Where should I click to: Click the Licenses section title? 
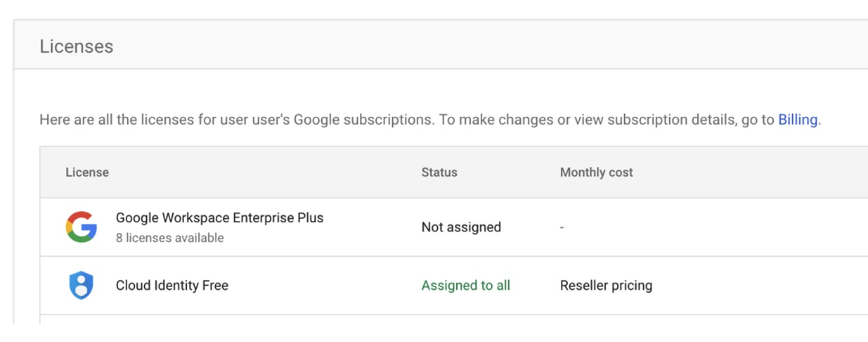tap(77, 46)
